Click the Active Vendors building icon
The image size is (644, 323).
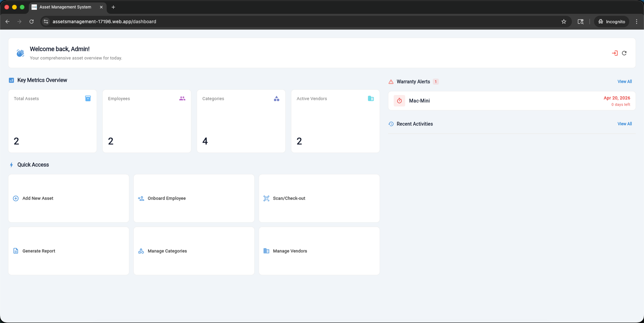pyautogui.click(x=371, y=98)
